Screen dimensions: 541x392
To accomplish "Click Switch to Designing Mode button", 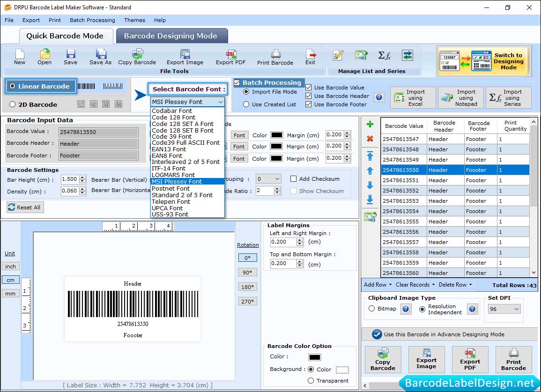I will 484,61.
